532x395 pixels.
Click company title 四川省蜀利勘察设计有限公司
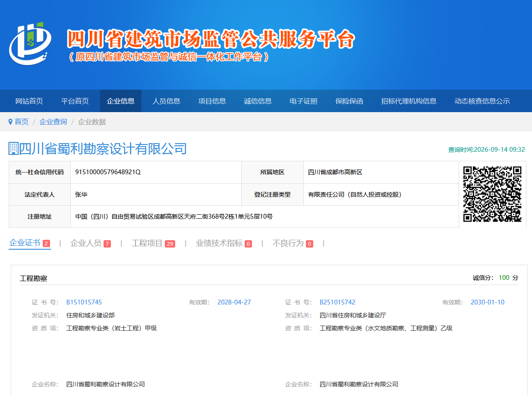click(x=103, y=149)
